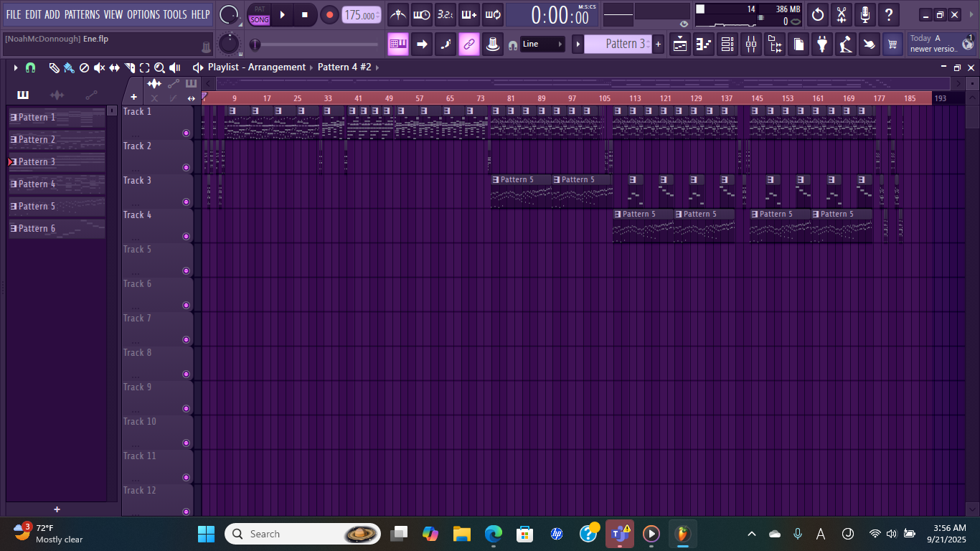Open the Piano roll from toolbar
Viewport: 980px width, 551px height.
(x=704, y=44)
